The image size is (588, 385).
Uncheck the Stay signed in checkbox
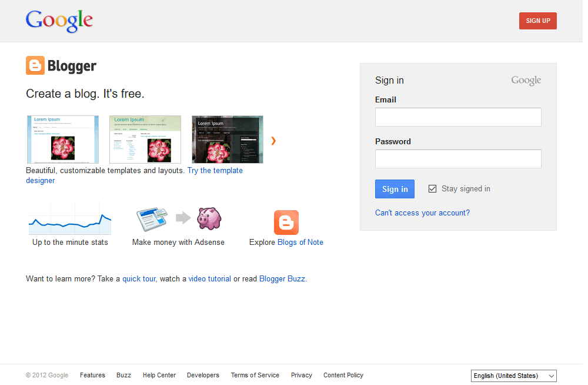[x=432, y=189]
